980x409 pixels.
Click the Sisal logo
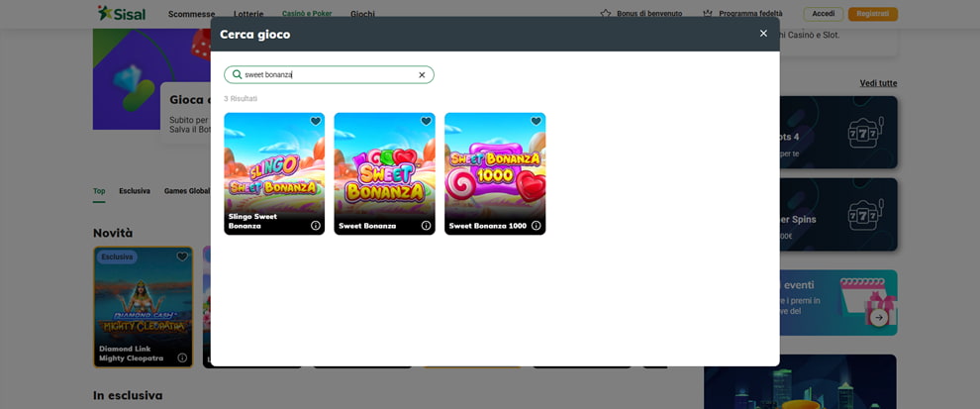pyautogui.click(x=121, y=14)
